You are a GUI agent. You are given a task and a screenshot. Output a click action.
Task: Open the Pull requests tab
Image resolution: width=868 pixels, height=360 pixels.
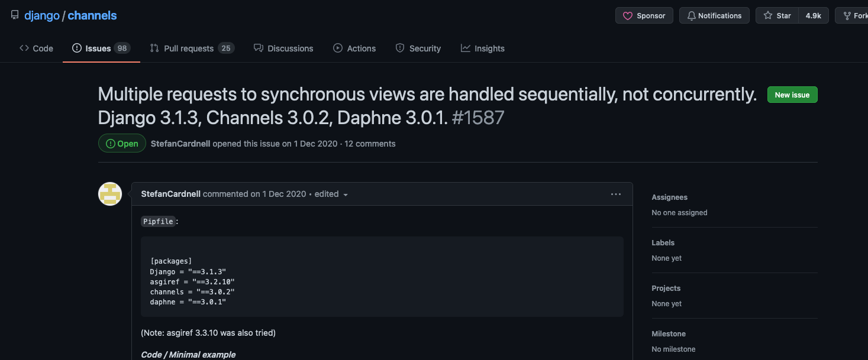click(192, 48)
